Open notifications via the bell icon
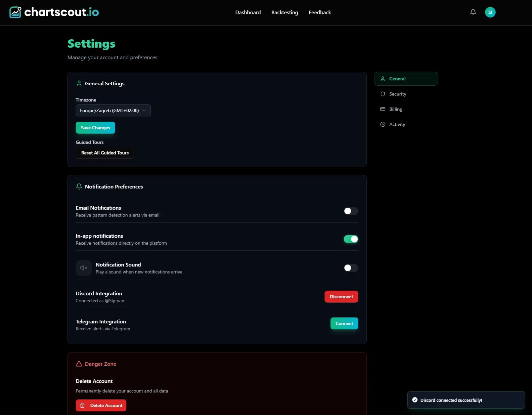The width and height of the screenshot is (532, 415). [473, 12]
